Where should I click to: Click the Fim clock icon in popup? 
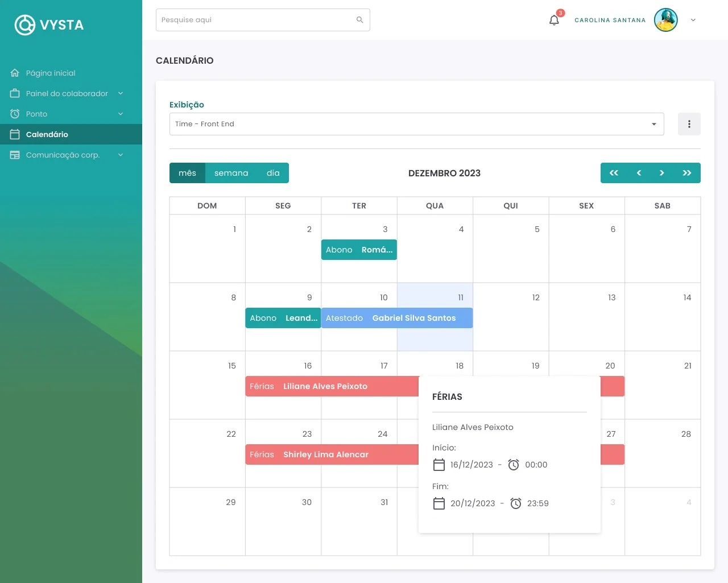516,503
